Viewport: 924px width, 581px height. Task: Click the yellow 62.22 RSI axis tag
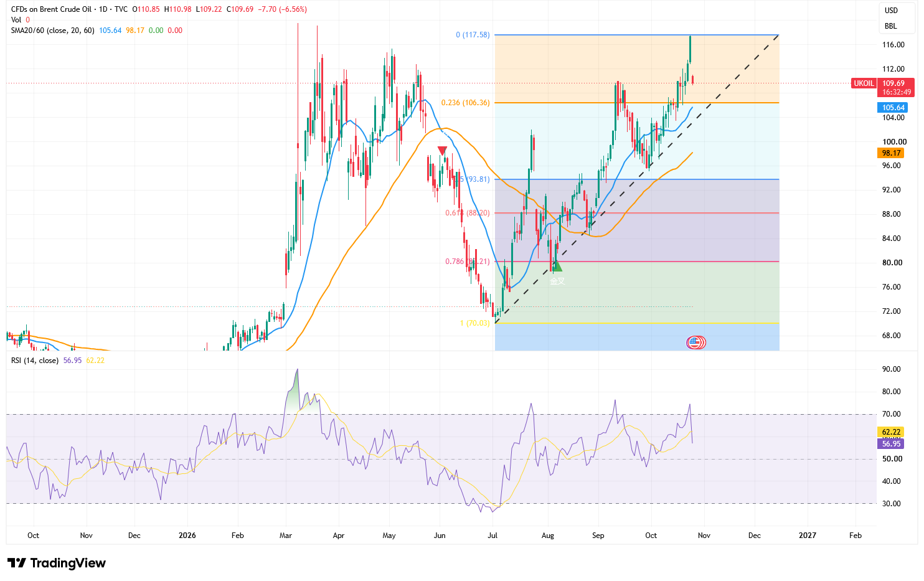click(x=892, y=432)
